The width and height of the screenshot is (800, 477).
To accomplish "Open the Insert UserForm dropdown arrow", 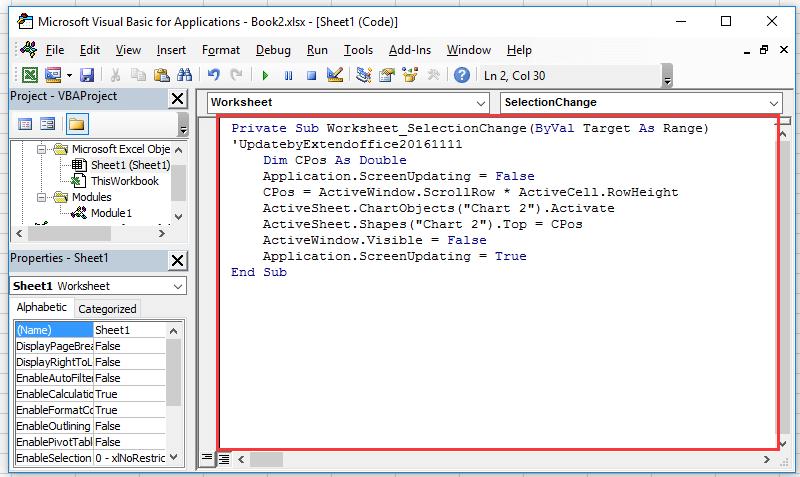I will coord(69,76).
